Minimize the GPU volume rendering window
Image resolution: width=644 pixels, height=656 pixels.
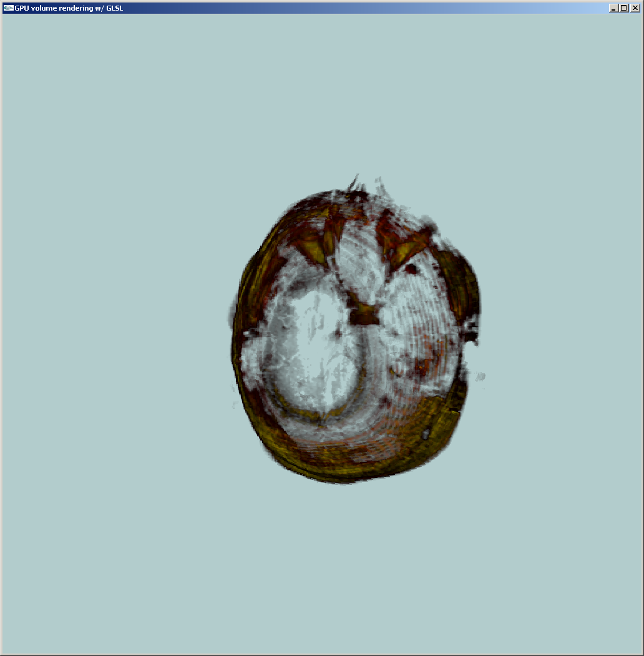613,8
